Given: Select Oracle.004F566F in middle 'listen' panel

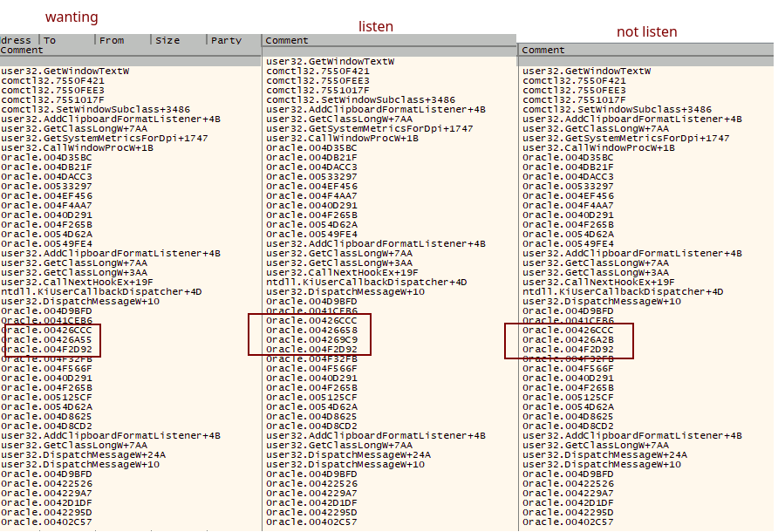Looking at the screenshot, I should coord(311,368).
